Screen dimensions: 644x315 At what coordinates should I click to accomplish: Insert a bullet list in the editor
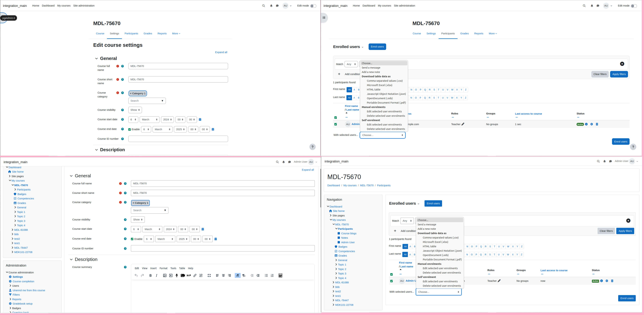point(266,275)
